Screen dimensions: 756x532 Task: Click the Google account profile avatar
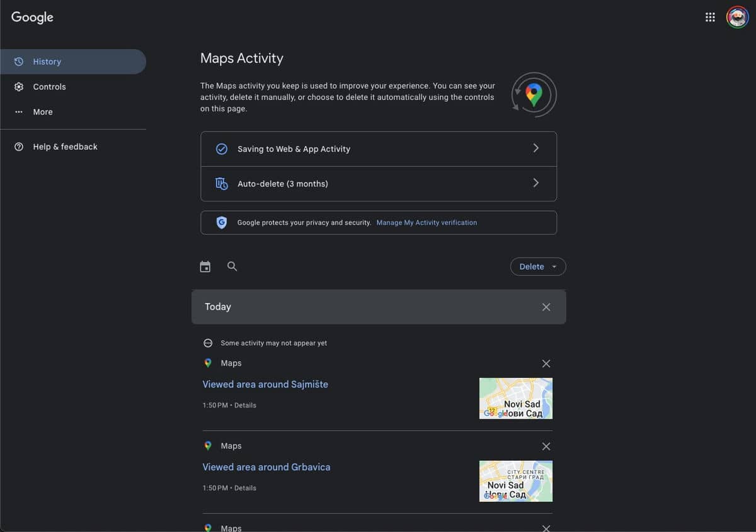pyautogui.click(x=737, y=18)
